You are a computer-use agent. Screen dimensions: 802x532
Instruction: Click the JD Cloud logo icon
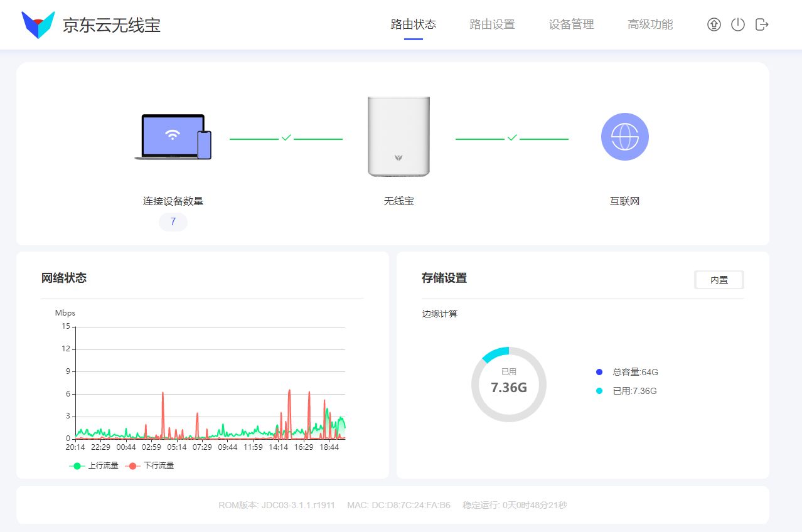(38, 25)
